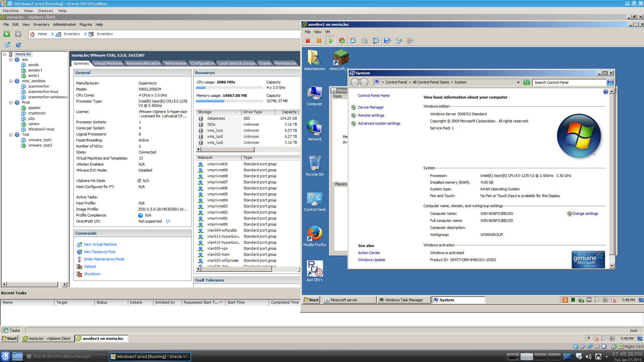Click the Storage list horizontal scrollbar
The width and height of the screenshot is (644, 362).
228,149
